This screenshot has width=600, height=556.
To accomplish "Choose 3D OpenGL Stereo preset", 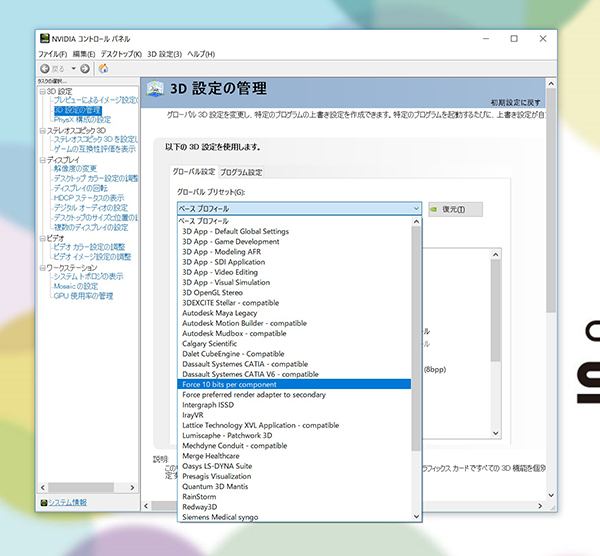I will point(294,293).
